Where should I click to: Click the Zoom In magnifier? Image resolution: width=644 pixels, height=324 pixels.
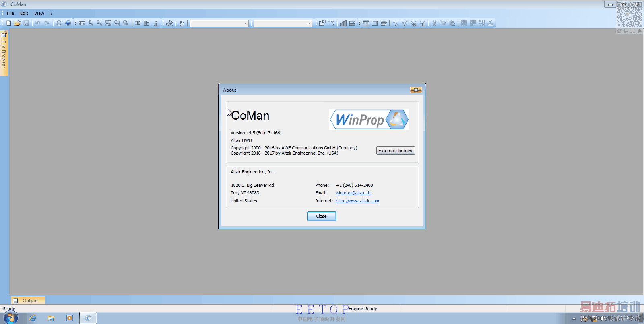point(91,23)
